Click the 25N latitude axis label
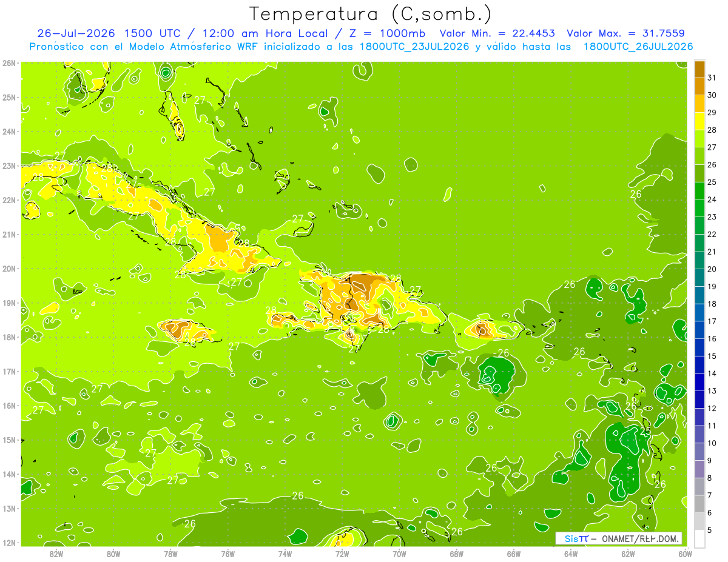This screenshot has width=728, height=562. (x=9, y=98)
